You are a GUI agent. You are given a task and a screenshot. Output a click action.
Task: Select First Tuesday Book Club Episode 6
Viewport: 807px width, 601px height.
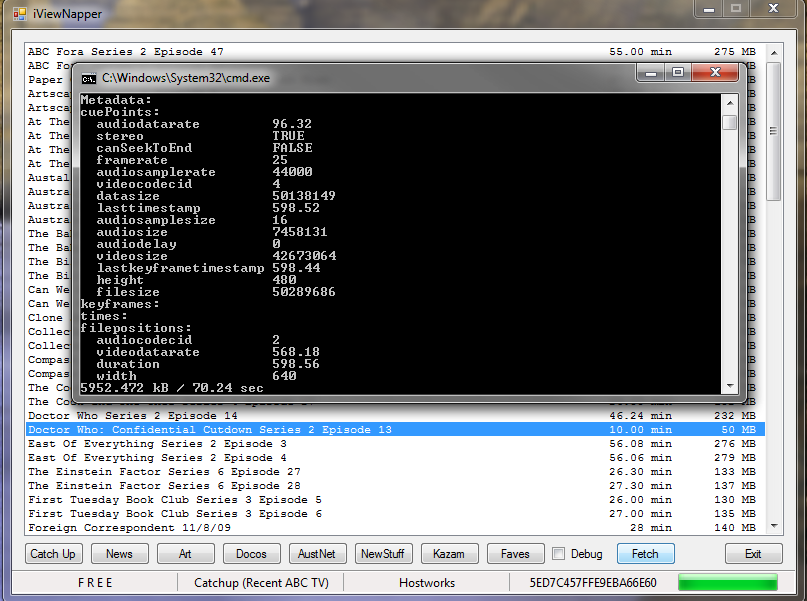pos(395,514)
